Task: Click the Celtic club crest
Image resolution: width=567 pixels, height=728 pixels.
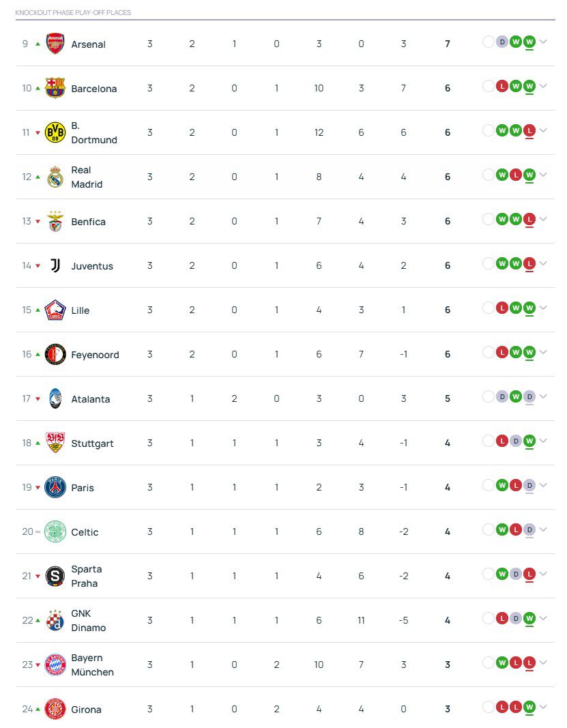Action: [x=55, y=532]
